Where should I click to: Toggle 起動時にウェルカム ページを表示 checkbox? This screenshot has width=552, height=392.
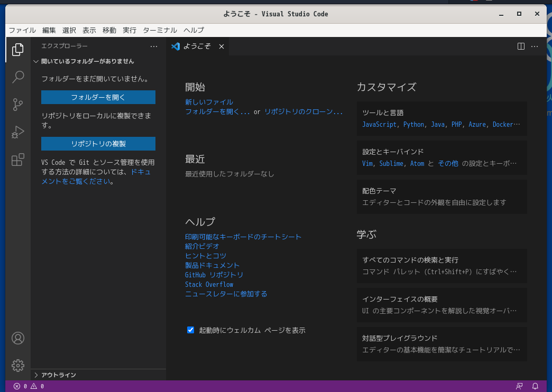(x=190, y=330)
